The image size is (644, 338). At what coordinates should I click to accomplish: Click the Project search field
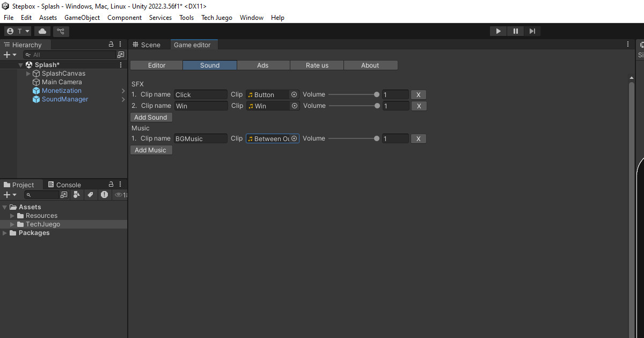[42, 195]
